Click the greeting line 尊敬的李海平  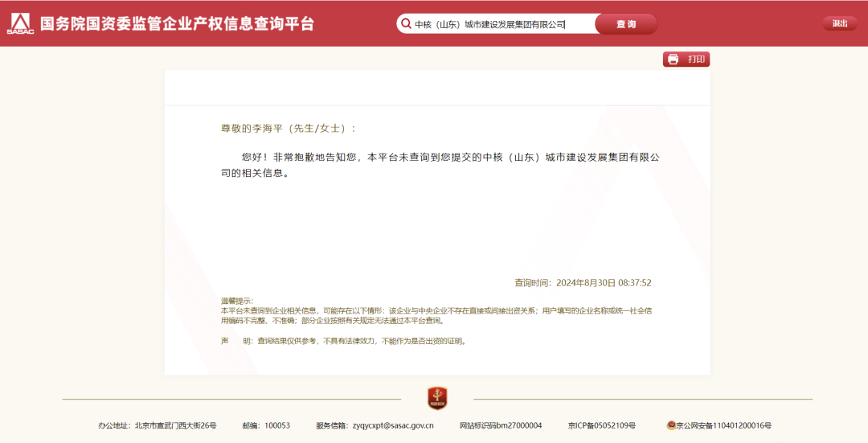coord(288,129)
